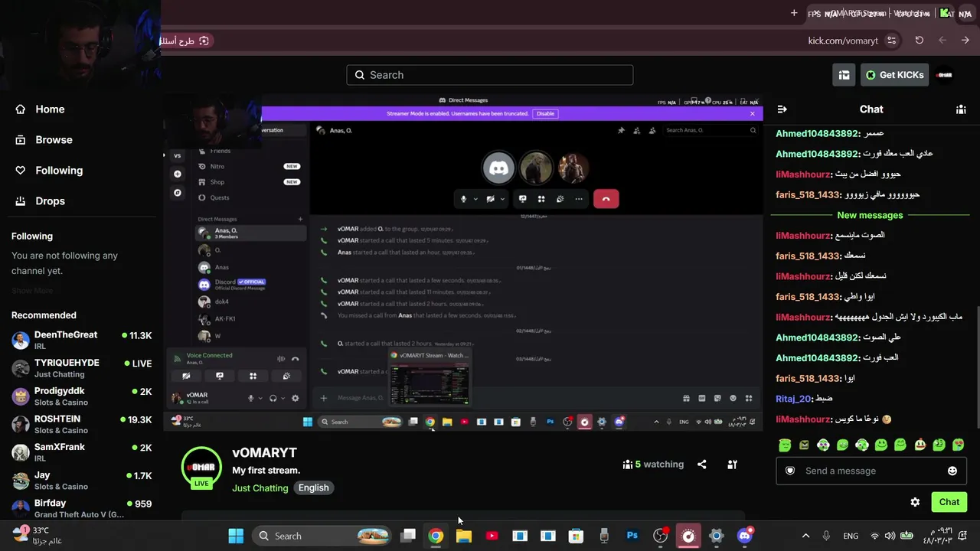Pick the heart-eyes crying emote
This screenshot has height=551, width=980.
959,445
